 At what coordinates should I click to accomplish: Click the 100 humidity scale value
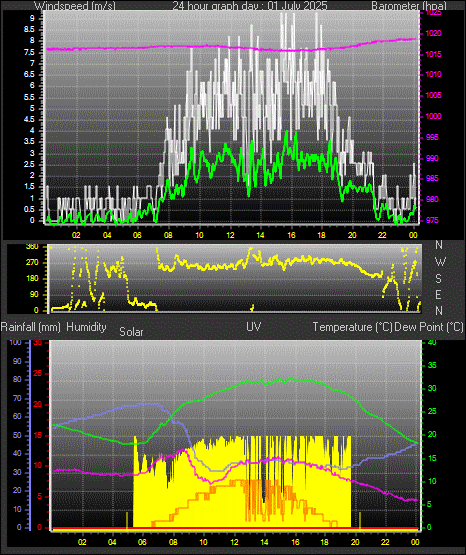pos(16,342)
